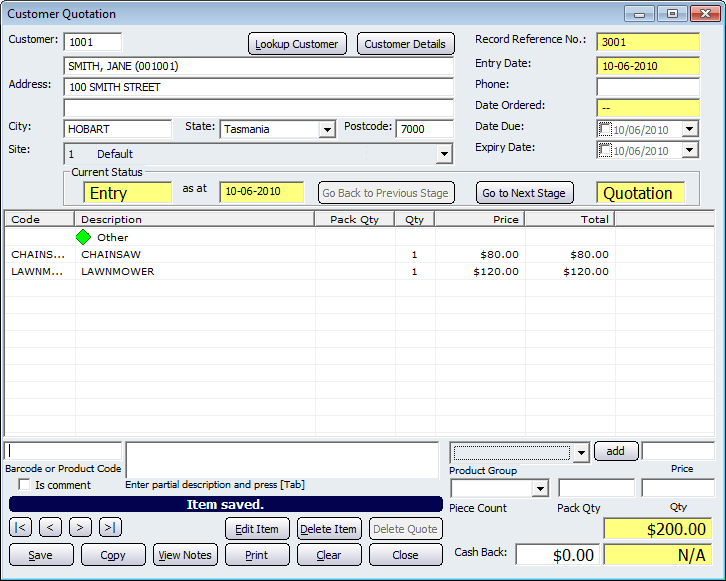Screen dimensions: 726x581
Task: Tick the Is comment checkbox
Action: (24, 484)
